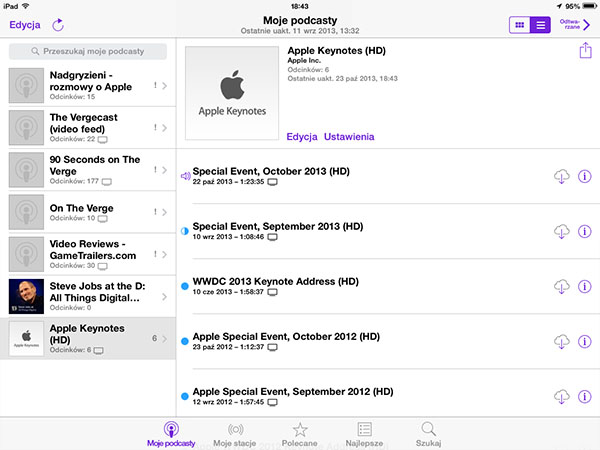Open the Szukaj tab

pos(429,434)
